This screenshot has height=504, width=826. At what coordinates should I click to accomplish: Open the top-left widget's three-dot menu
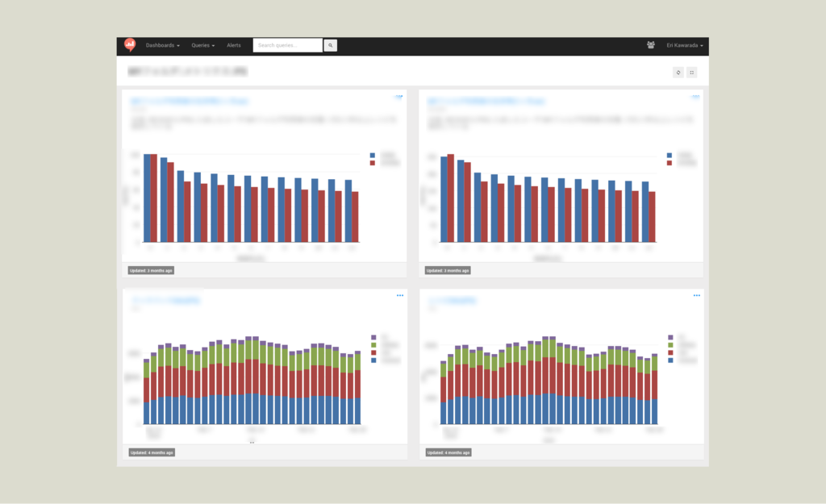point(399,97)
